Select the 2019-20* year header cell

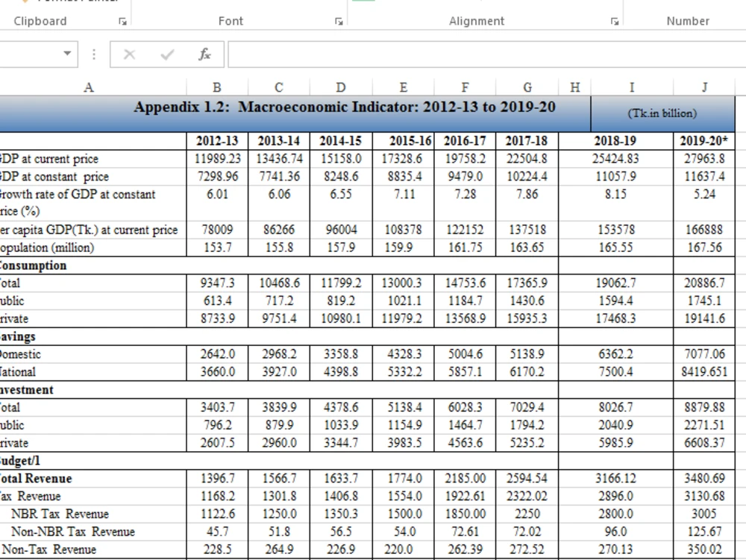[704, 141]
